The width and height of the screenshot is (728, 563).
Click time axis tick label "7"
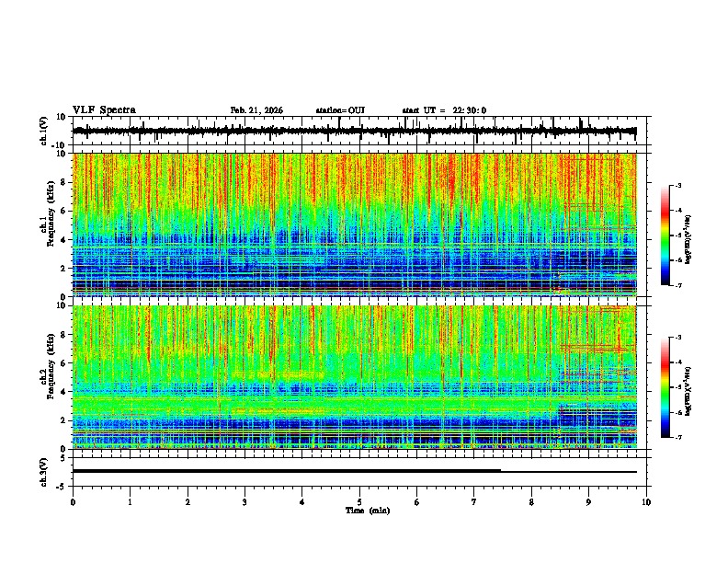474,502
